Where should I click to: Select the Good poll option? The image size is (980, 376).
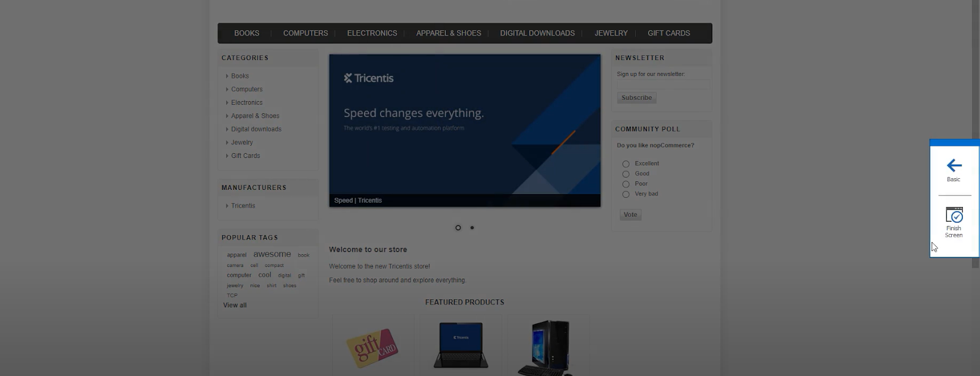coord(625,174)
